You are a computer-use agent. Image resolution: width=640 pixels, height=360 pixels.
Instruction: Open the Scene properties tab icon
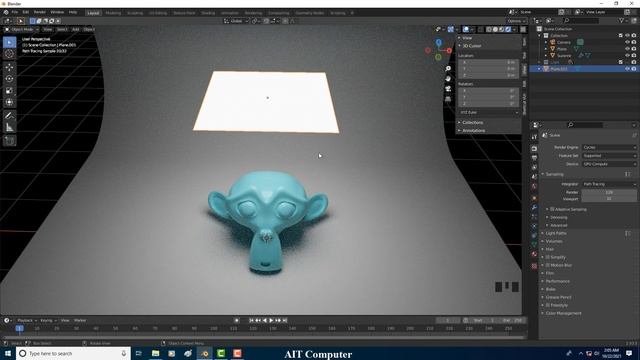click(534, 177)
